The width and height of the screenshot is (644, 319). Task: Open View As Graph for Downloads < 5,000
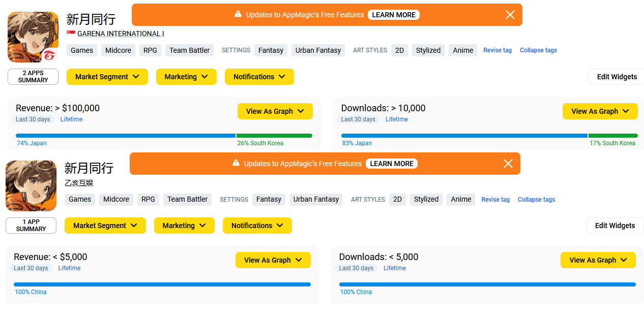[598, 260]
